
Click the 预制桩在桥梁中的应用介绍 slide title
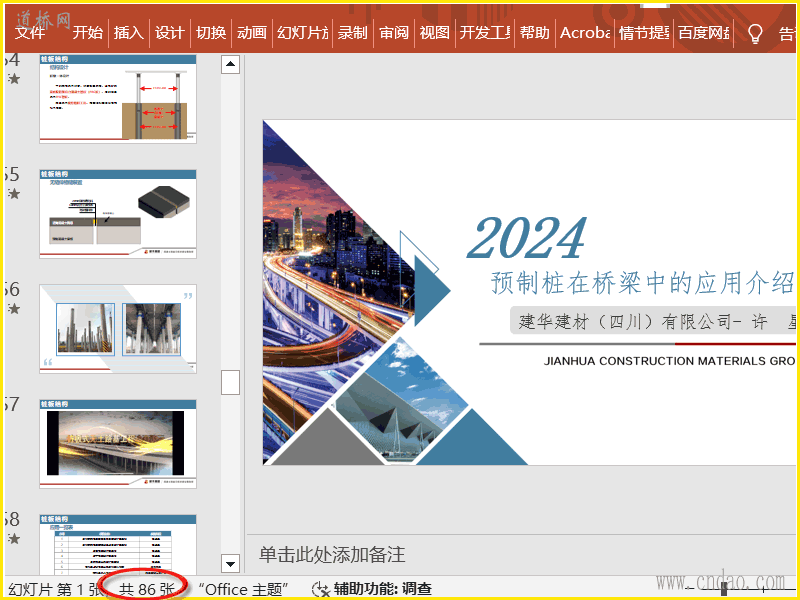click(643, 283)
